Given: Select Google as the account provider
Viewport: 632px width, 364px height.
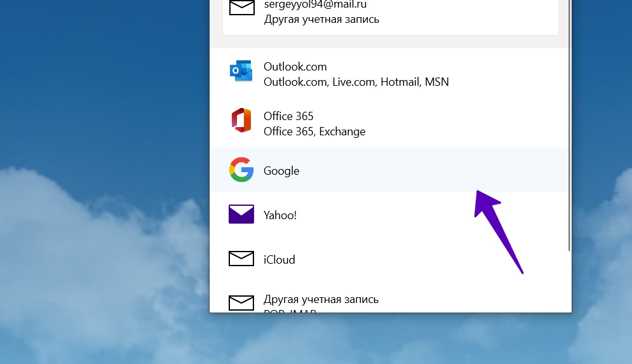Looking at the screenshot, I should point(281,171).
